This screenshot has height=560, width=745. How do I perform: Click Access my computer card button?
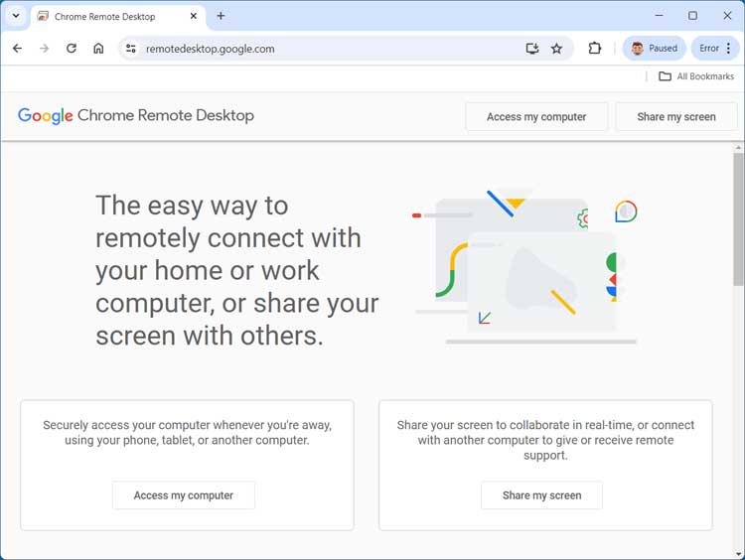coord(184,495)
